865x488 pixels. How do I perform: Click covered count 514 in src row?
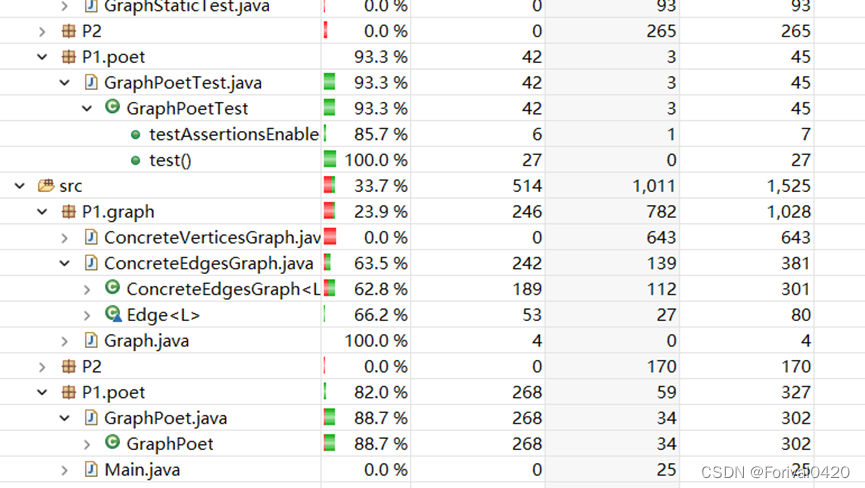[x=527, y=186]
